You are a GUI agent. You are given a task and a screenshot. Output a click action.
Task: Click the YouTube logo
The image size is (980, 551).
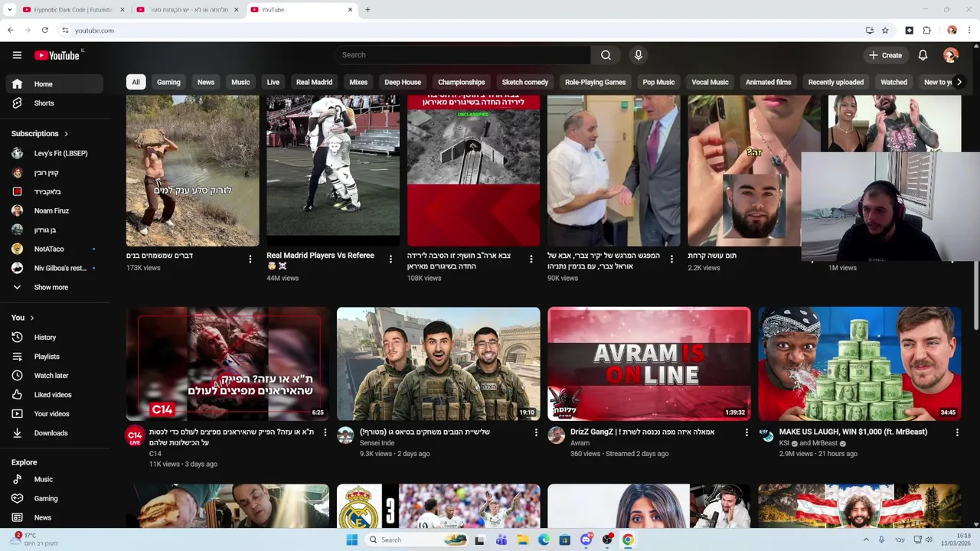pos(57,55)
